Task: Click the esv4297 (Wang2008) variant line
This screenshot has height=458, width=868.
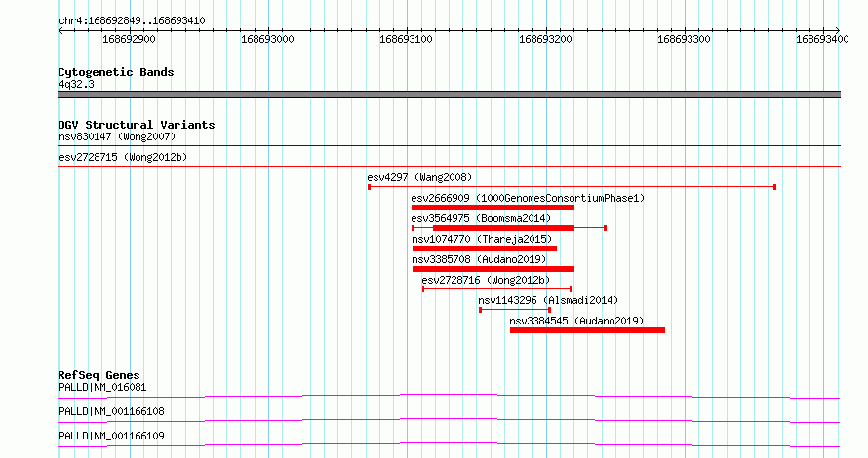Action: 572,187
